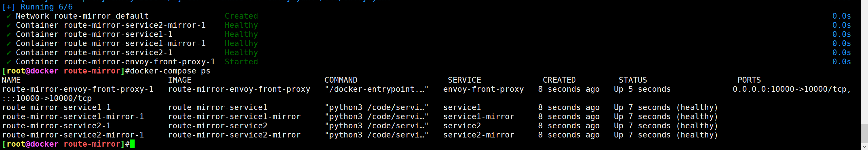Click checkmark next to route-mirror-service2-mirror-1 container
The width and height of the screenshot is (868, 150).
point(8,25)
